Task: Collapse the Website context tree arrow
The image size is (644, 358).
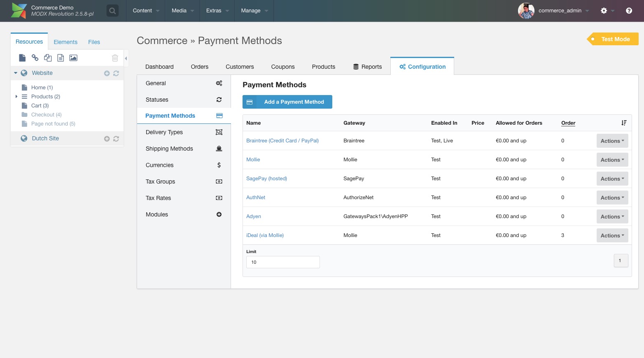Action: (x=16, y=73)
